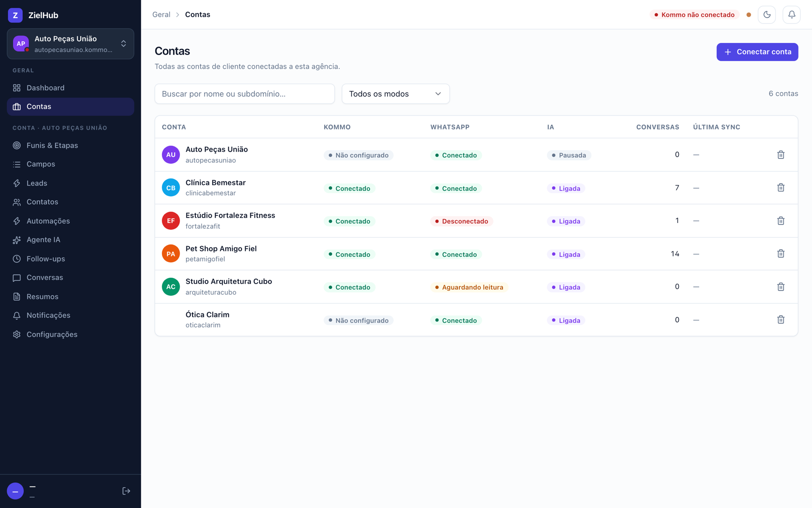This screenshot has height=508, width=812.
Task: Delete the Pet Shop Amigo Fiel account
Action: pos(781,254)
